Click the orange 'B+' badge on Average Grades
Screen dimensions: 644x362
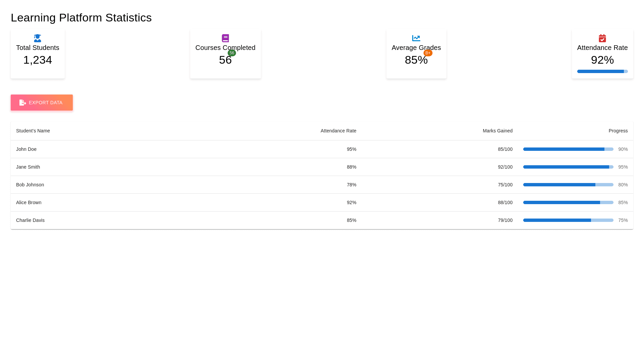click(428, 53)
